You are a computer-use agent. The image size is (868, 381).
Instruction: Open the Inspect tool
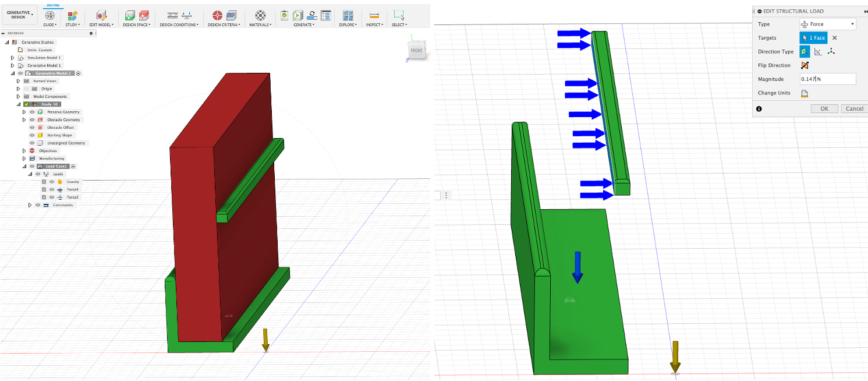click(x=374, y=15)
